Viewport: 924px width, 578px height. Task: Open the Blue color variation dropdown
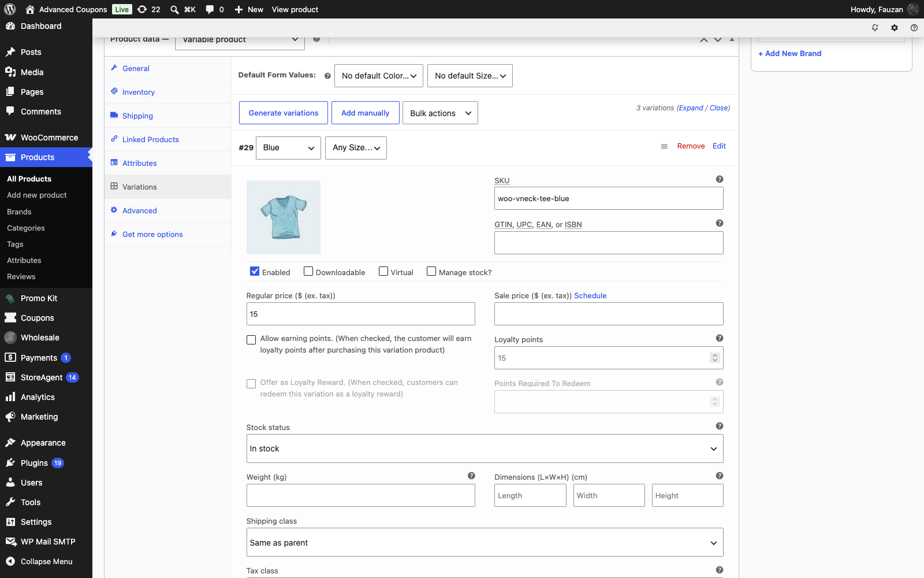point(288,148)
